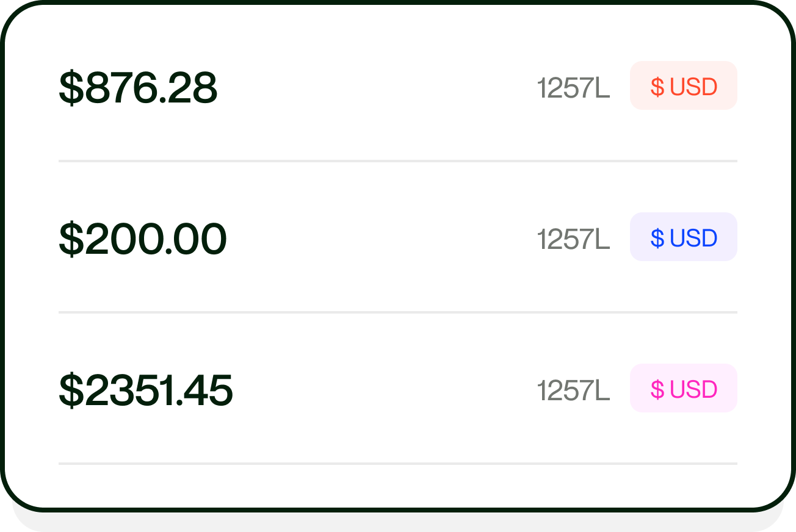Click 1257L label beside $2351.45
Viewport: 796px width, 532px height.
(x=573, y=390)
